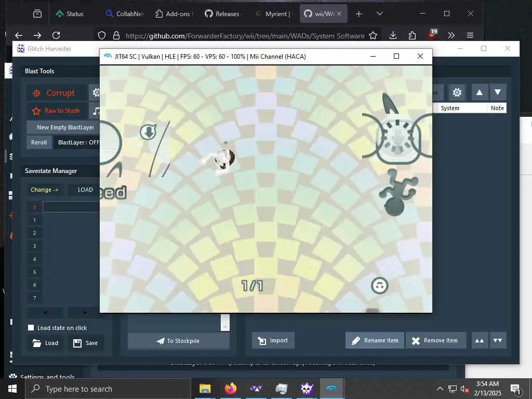Screen dimensions: 532x399
Task: Close the wii/WA Firefox tab
Action: [x=339, y=14]
